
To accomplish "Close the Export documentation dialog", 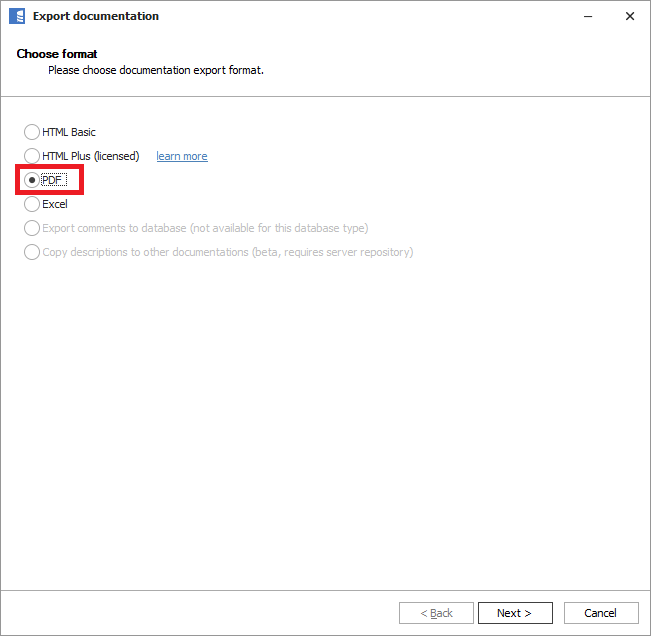I will [x=629, y=16].
